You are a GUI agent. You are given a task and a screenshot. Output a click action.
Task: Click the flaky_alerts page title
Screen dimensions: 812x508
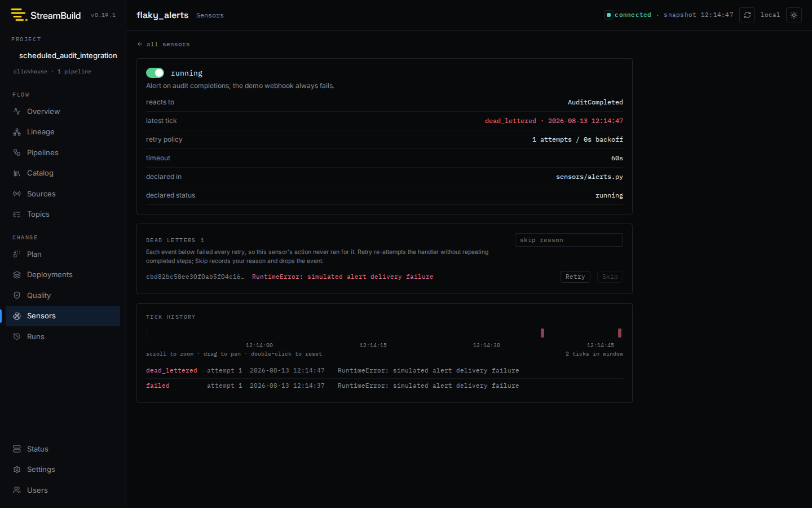[162, 15]
